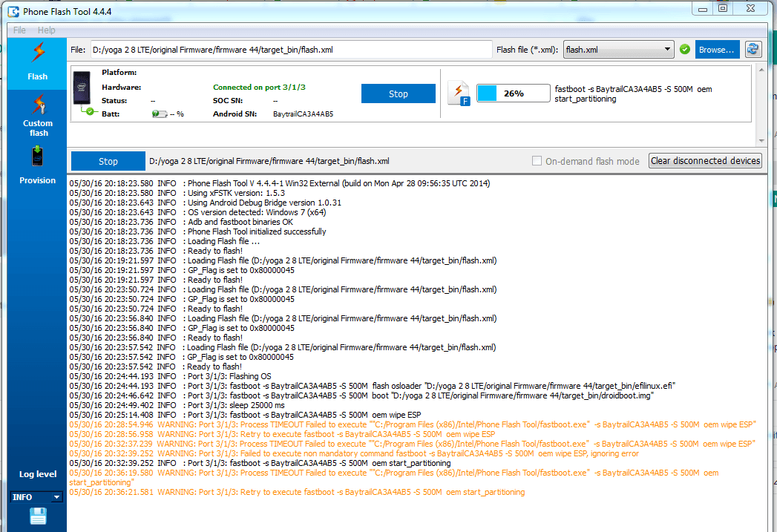Click the refresh flash file icon
This screenshot has width=777, height=532.
pyautogui.click(x=753, y=50)
